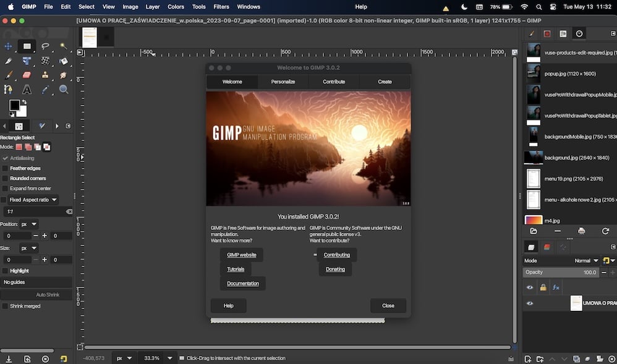The image size is (617, 364).
Task: Open the layer mode group switcher dropdown
Action: tap(609, 261)
